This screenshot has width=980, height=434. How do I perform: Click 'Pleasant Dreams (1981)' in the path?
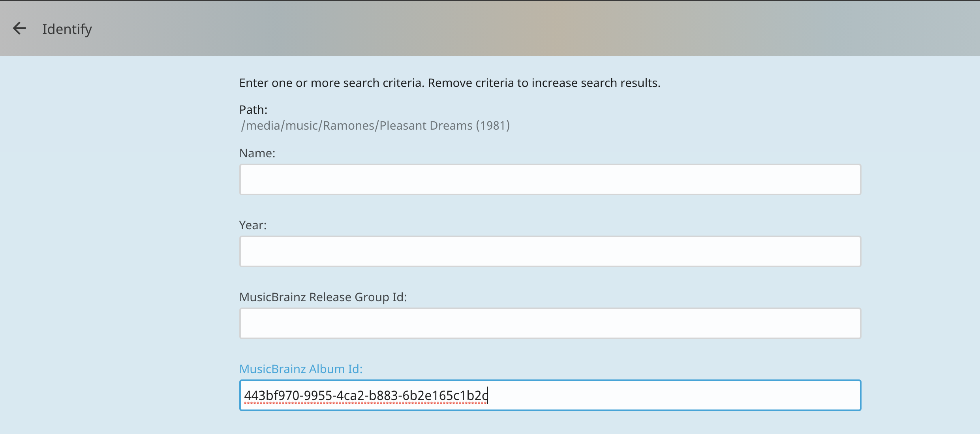click(445, 126)
